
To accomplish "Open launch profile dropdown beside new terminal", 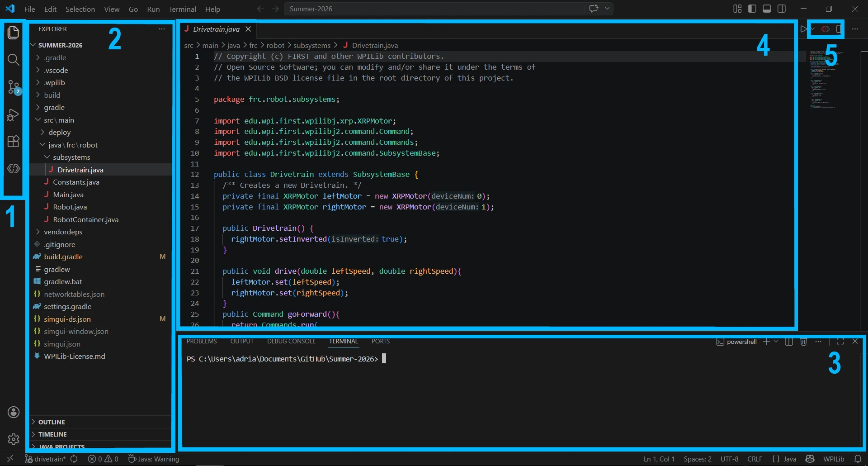I will [776, 342].
